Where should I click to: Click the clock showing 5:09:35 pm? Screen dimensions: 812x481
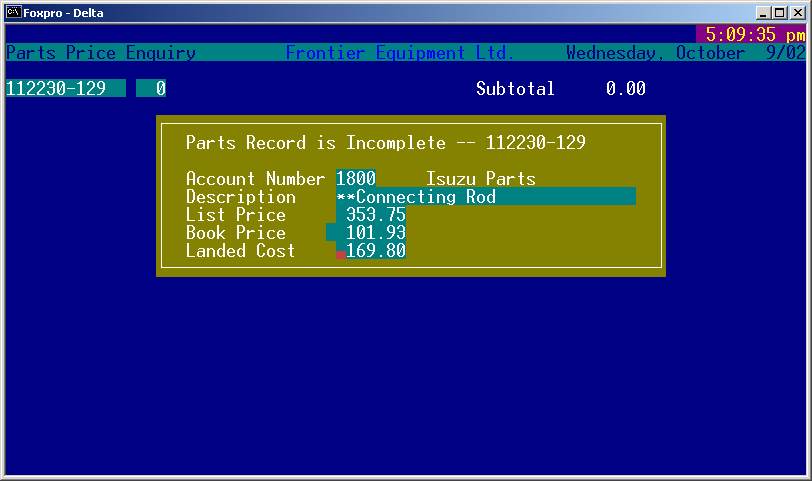753,35
